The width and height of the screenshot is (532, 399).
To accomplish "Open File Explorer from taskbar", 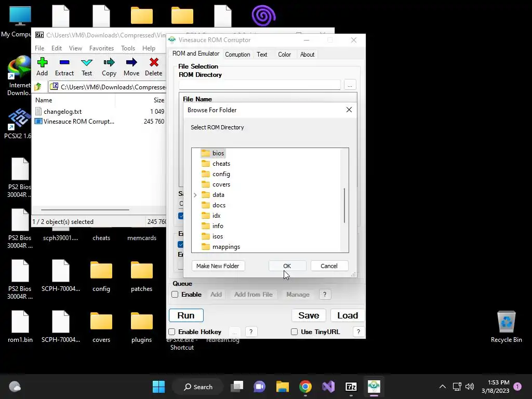I will point(282,387).
